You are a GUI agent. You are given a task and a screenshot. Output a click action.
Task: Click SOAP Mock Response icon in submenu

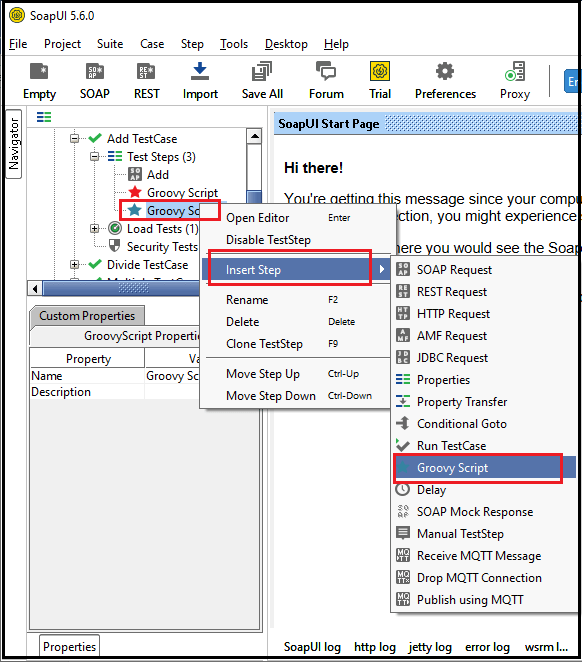coord(403,511)
